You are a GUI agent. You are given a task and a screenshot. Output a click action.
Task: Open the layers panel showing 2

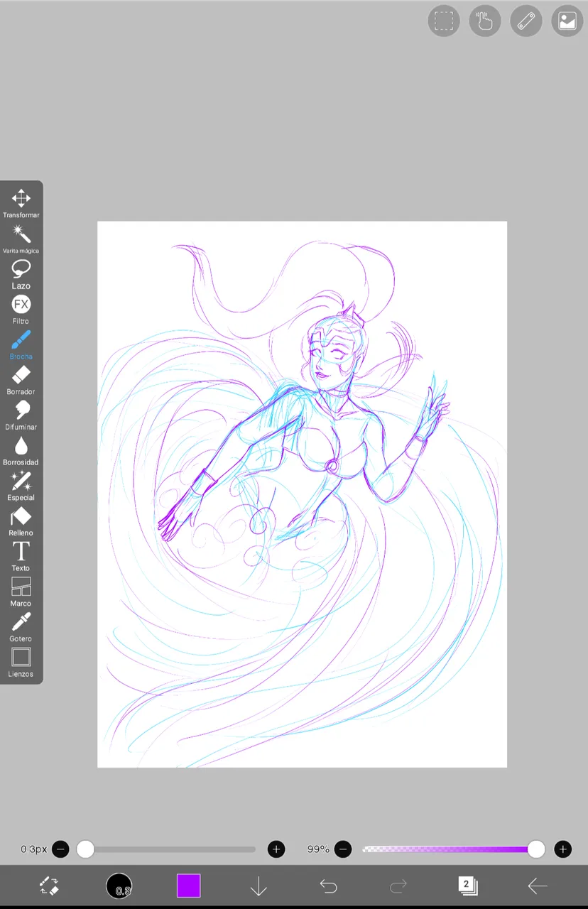click(468, 886)
